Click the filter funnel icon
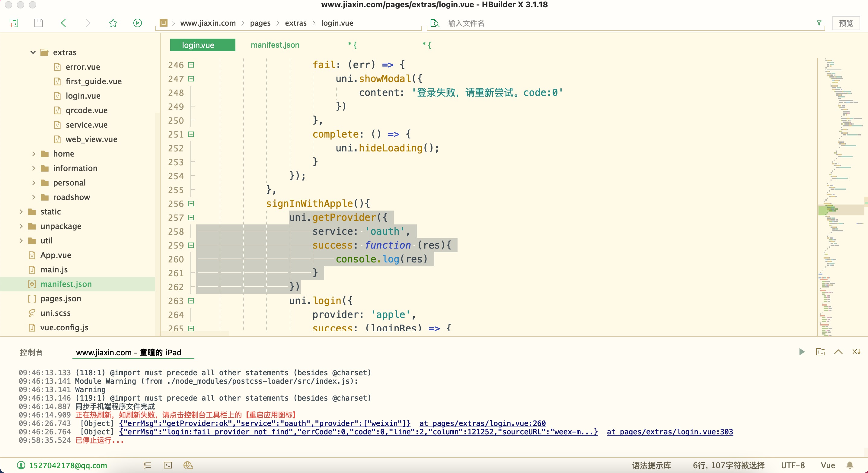 (819, 23)
